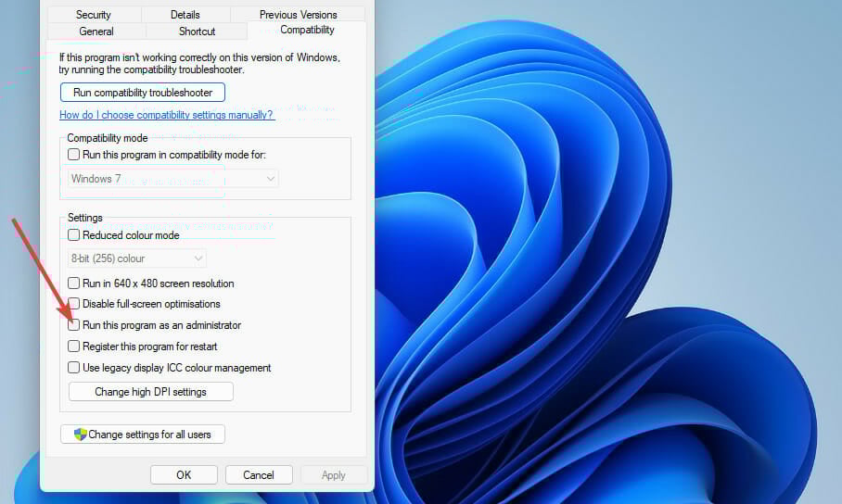Image resolution: width=842 pixels, height=504 pixels.
Task: Go to the General tab
Action: click(x=96, y=31)
